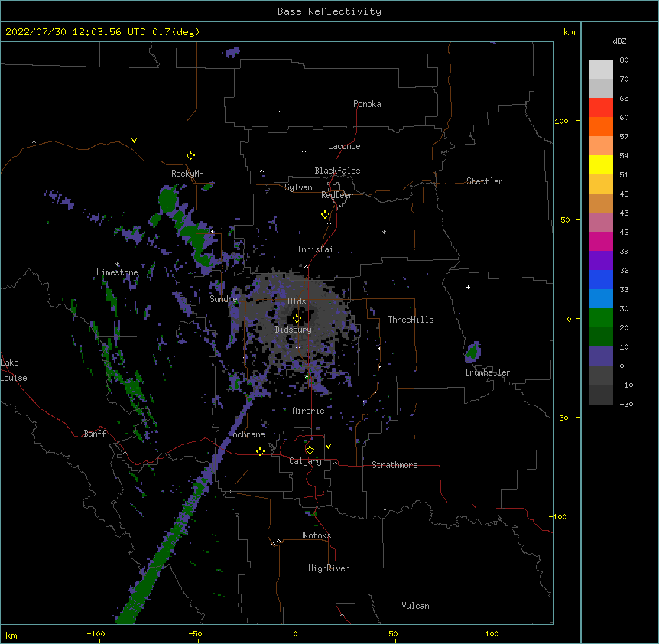Click the white asterisk marker above Limestone
659x644 pixels.
tap(117, 265)
